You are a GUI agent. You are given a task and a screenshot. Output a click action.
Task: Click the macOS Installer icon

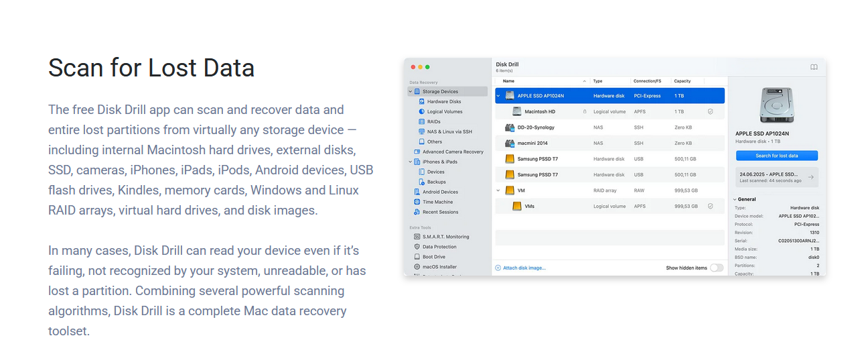[417, 267]
